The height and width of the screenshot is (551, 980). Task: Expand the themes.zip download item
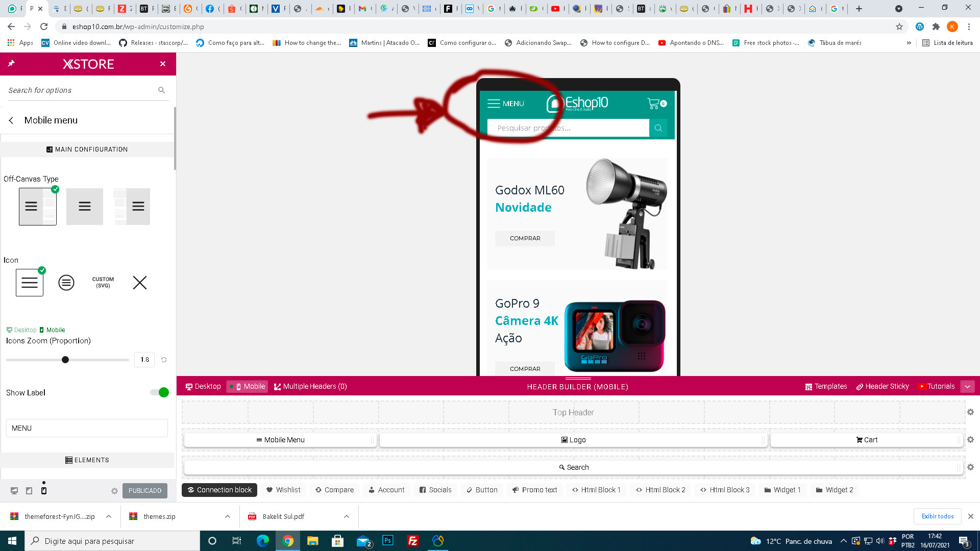(227, 516)
